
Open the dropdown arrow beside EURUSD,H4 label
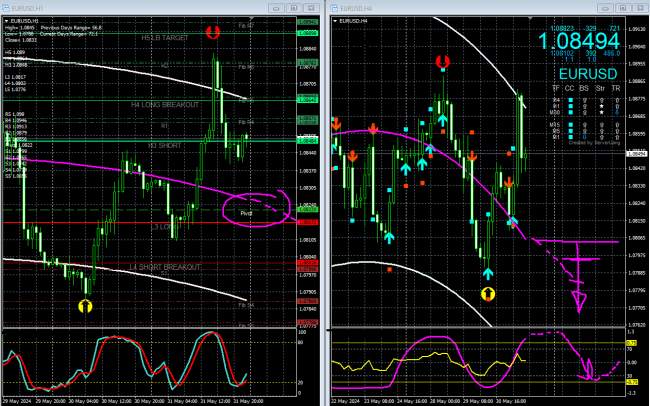[335, 21]
